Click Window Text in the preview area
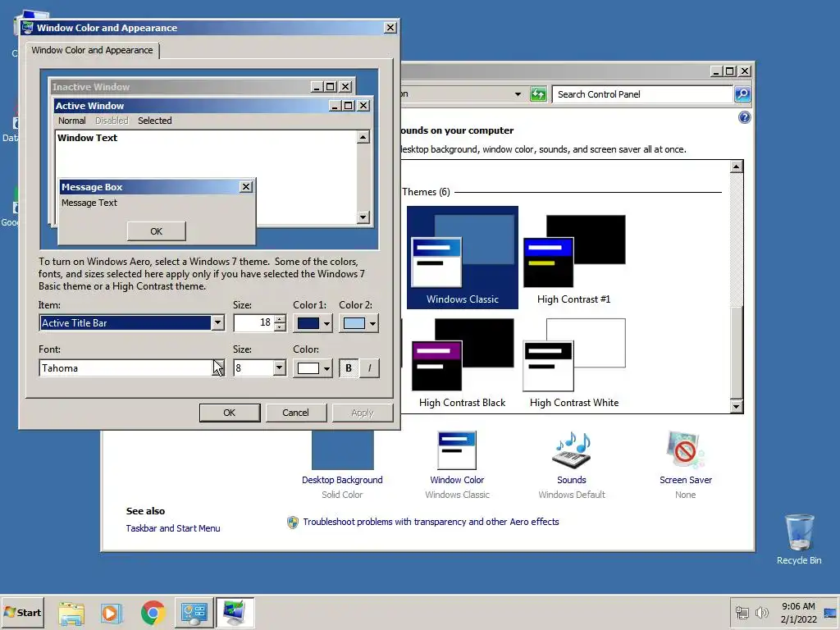This screenshot has height=630, width=840. click(x=87, y=138)
